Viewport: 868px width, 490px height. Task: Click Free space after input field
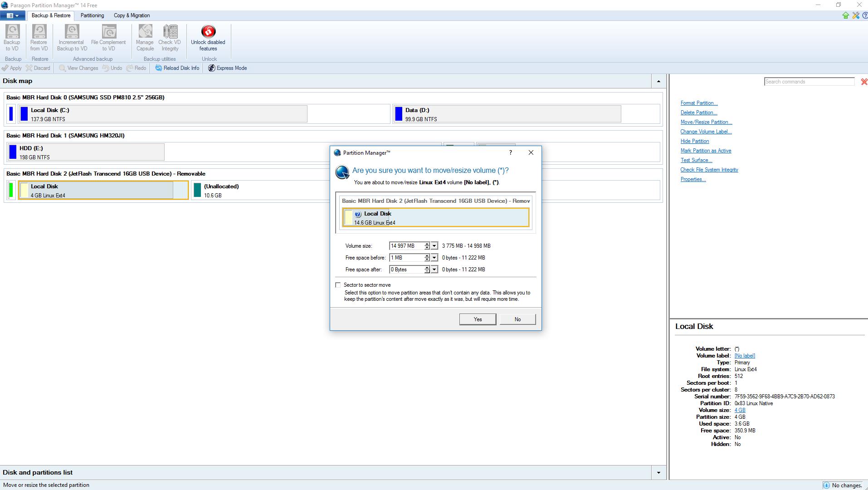(406, 269)
